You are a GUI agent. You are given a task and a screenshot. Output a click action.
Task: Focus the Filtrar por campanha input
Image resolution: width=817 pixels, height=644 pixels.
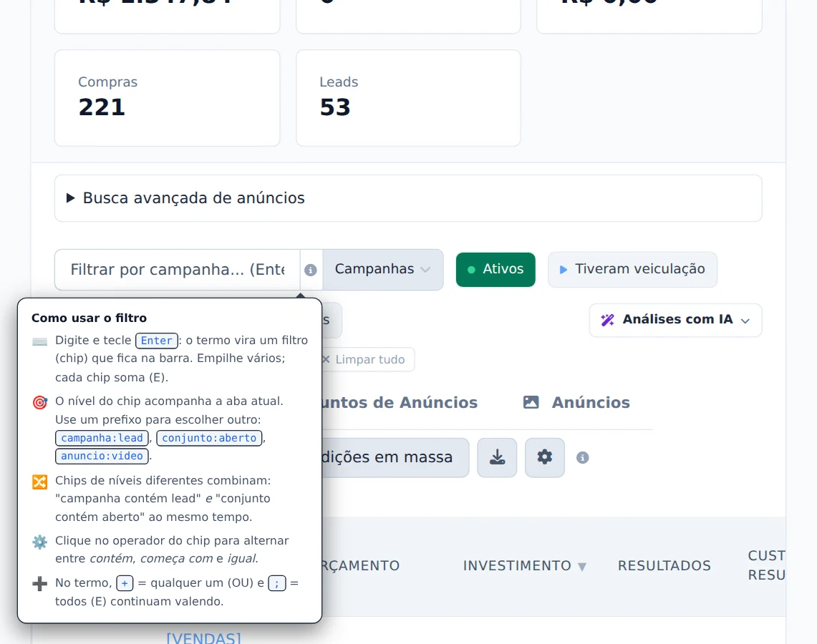pos(178,270)
